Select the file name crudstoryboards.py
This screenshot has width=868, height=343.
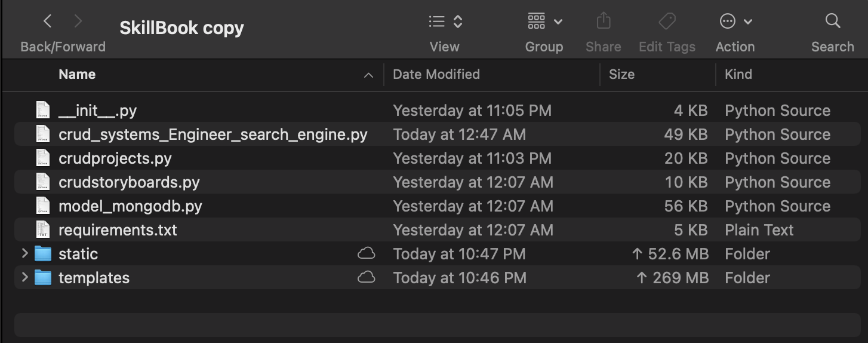(129, 182)
